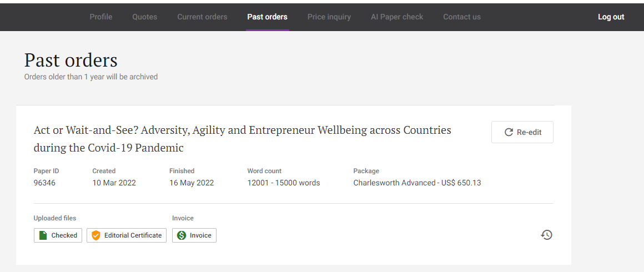Open the order history clock icon
Screen dimensions: 644x272
[x=547, y=235]
